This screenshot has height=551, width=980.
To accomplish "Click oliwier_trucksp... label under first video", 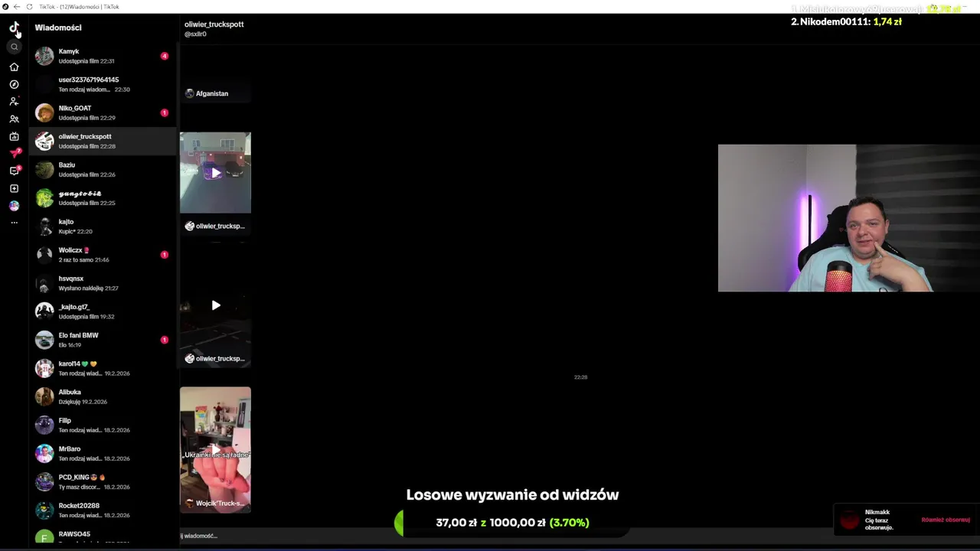I will (220, 227).
